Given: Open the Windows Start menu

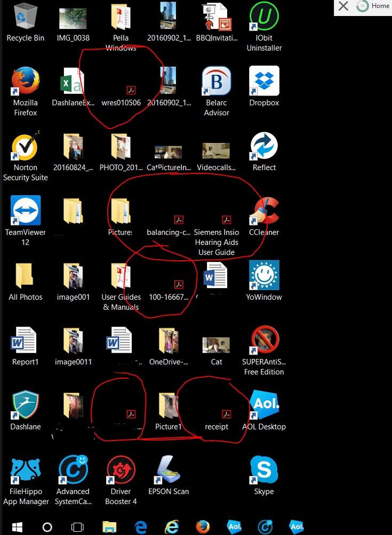Looking at the screenshot, I should click(17, 527).
